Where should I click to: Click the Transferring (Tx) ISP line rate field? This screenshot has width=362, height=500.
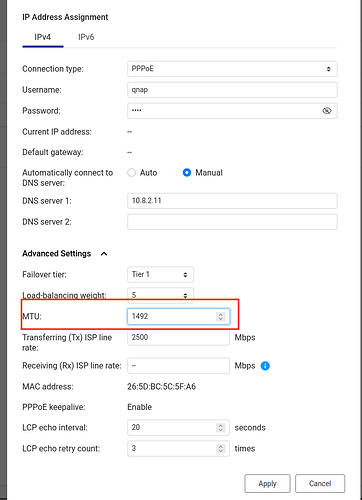click(178, 337)
